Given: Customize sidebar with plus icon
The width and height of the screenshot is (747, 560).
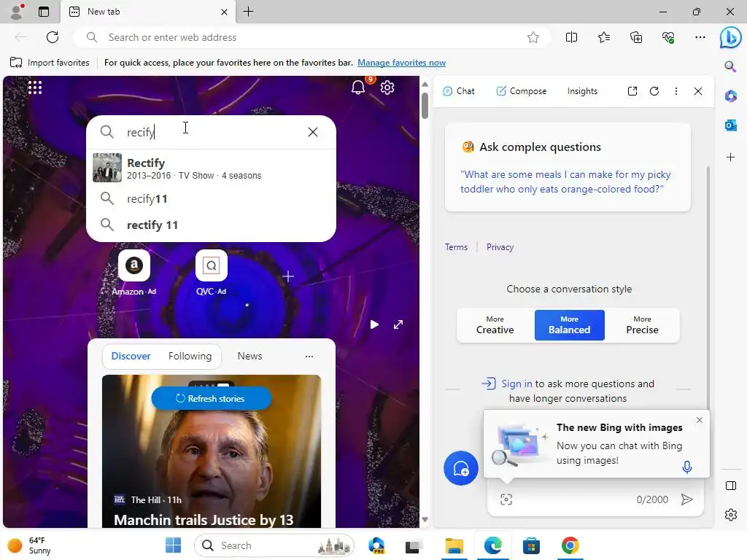Looking at the screenshot, I should tap(730, 157).
